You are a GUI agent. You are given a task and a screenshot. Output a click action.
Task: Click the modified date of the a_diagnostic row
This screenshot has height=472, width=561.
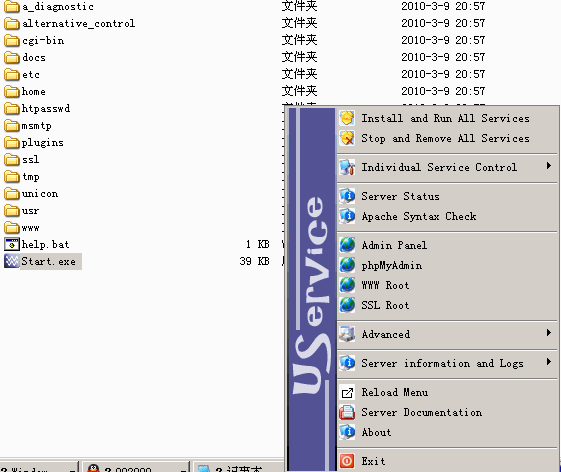[443, 6]
